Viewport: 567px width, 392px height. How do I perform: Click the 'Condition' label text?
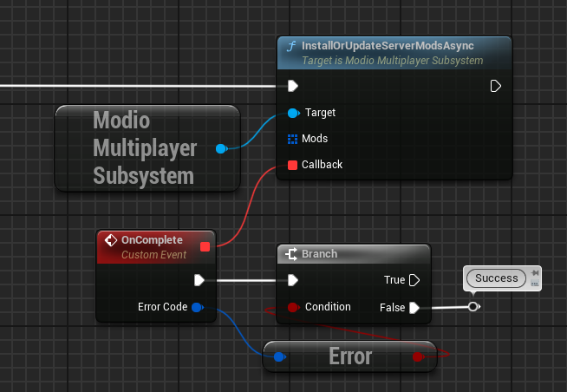click(328, 307)
